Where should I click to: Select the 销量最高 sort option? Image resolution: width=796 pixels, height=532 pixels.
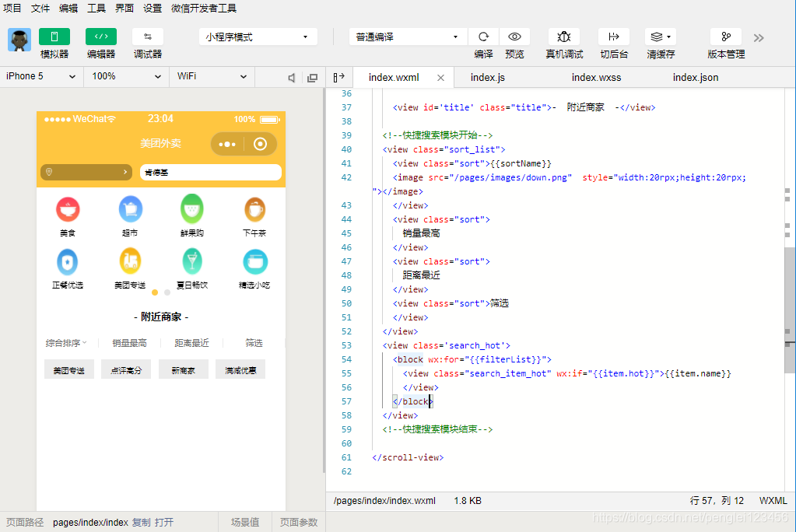coord(129,343)
